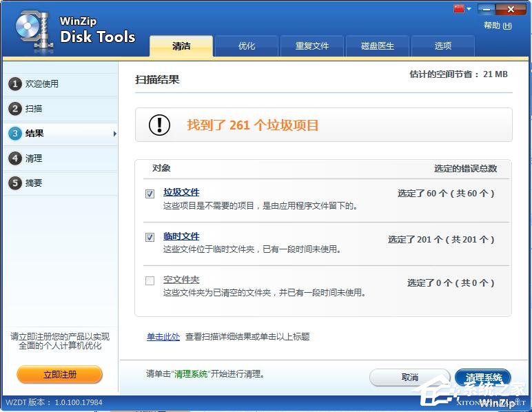Click the text 估计的空间节省: 21 MB
This screenshot has height=412, width=532.
click(x=458, y=74)
